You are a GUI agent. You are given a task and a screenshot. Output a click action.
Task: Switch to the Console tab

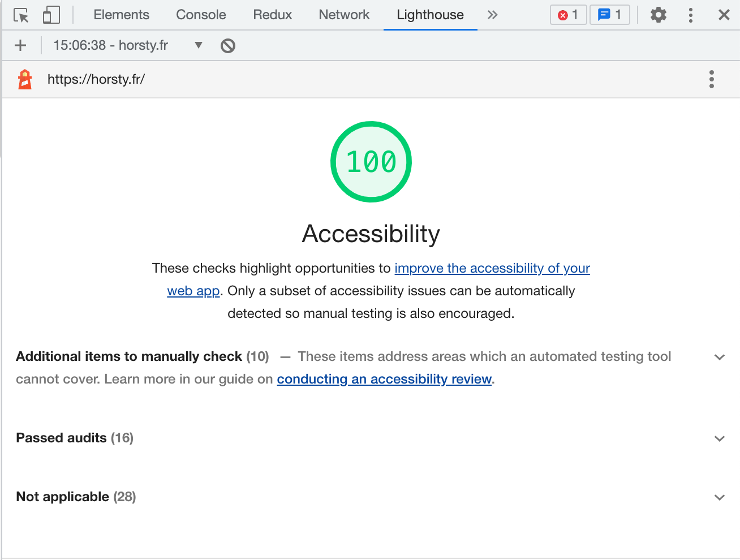pyautogui.click(x=201, y=15)
